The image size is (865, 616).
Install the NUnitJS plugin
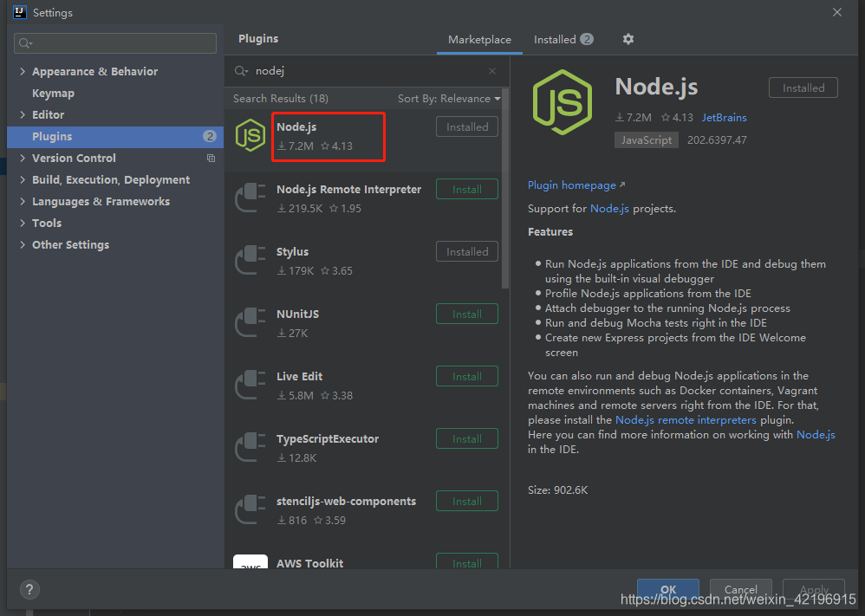point(466,314)
